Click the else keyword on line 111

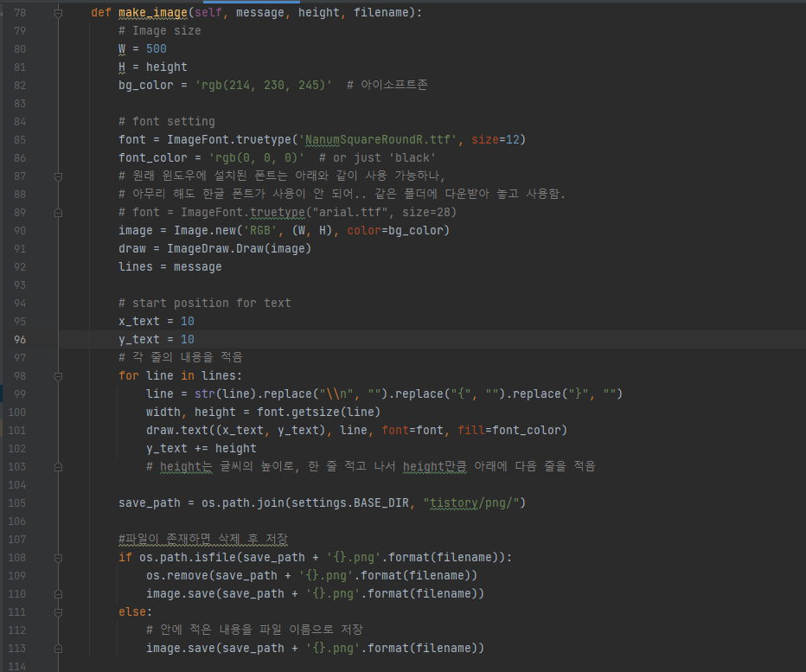(x=132, y=612)
